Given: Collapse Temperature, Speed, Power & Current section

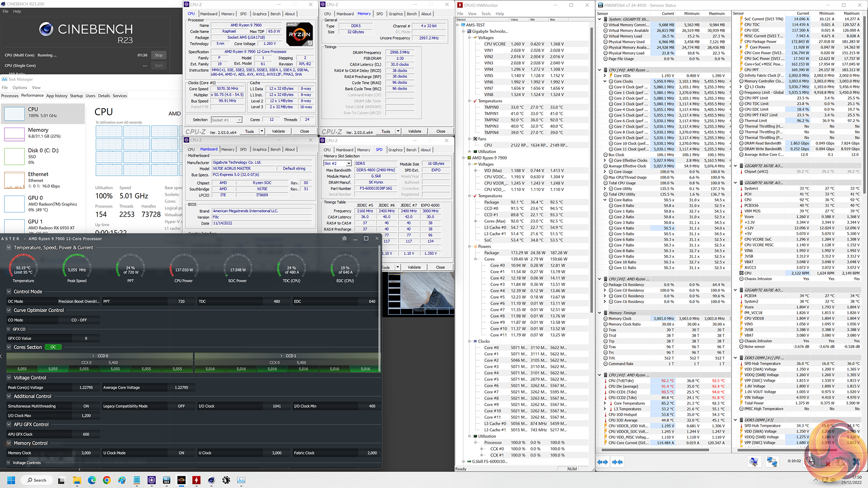Looking at the screenshot, I should click(9, 248).
